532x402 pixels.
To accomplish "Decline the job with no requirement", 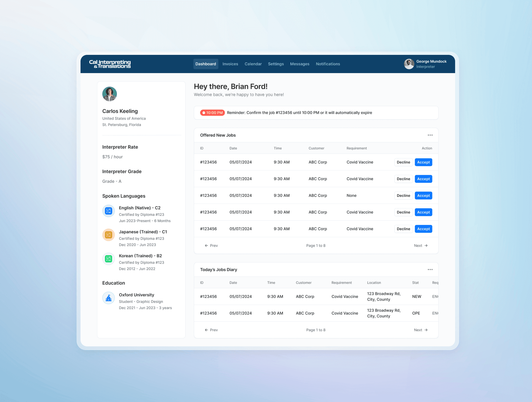I will 403,195.
